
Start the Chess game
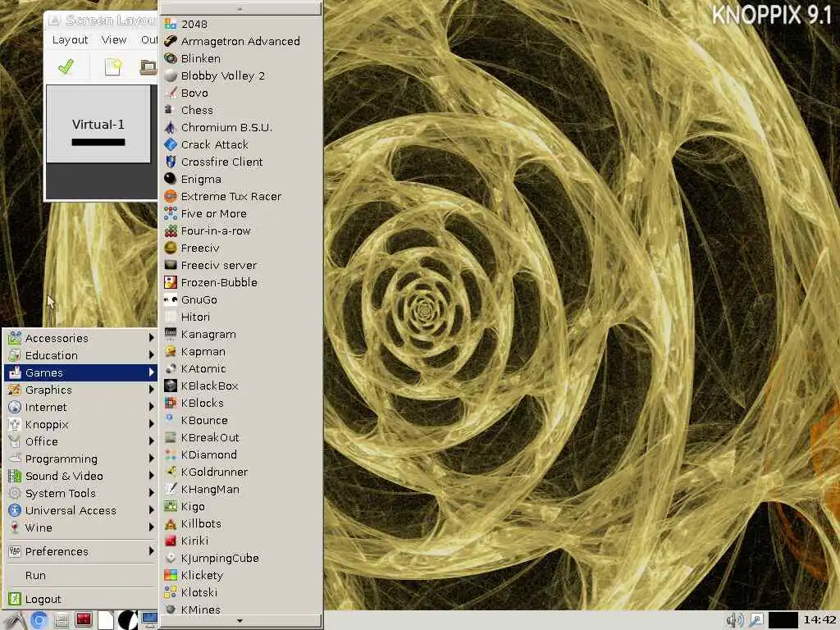[x=241, y=110]
